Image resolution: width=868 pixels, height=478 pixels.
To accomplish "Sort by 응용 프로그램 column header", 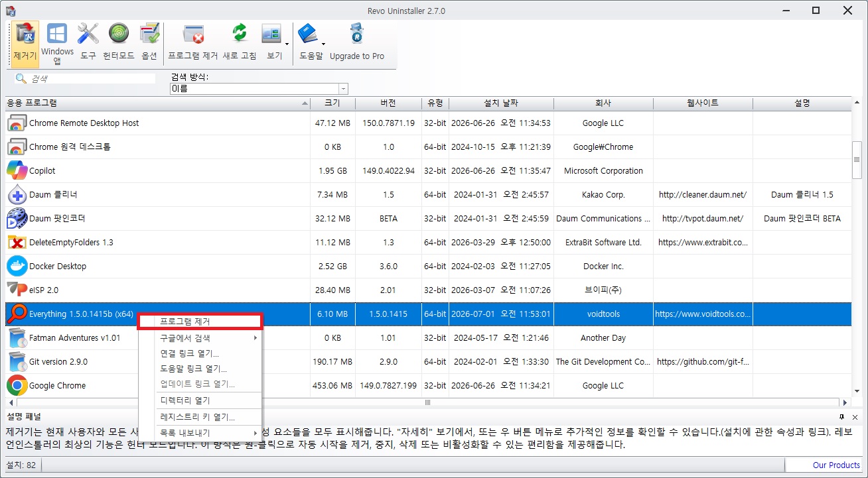I will tap(158, 103).
